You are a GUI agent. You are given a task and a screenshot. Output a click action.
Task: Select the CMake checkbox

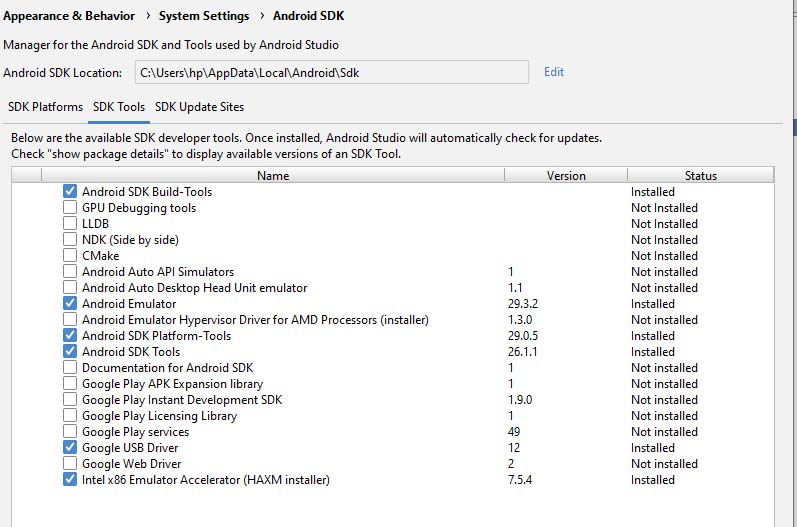pyautogui.click(x=70, y=256)
